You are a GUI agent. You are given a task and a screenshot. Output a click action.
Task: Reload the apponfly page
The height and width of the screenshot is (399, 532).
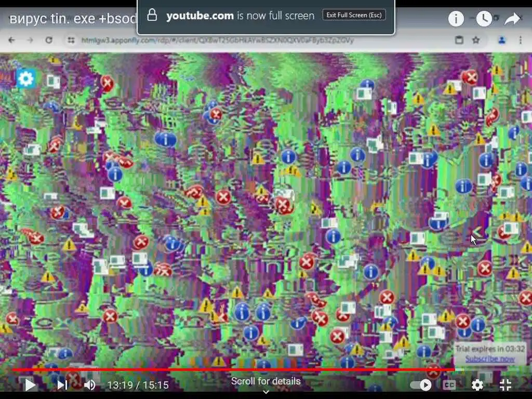[x=49, y=40]
